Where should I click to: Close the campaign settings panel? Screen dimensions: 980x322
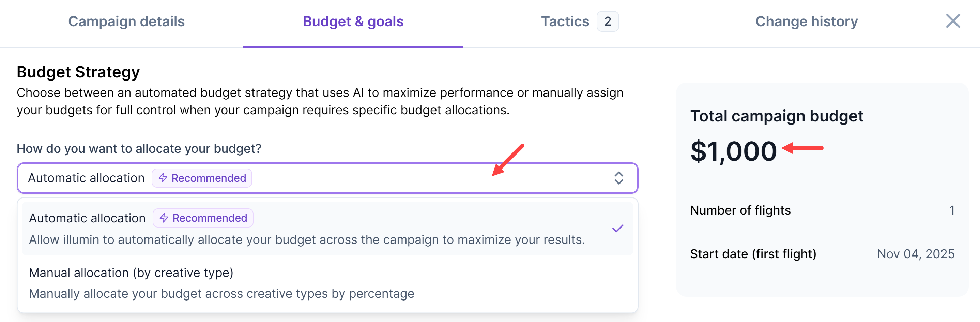[x=953, y=21]
